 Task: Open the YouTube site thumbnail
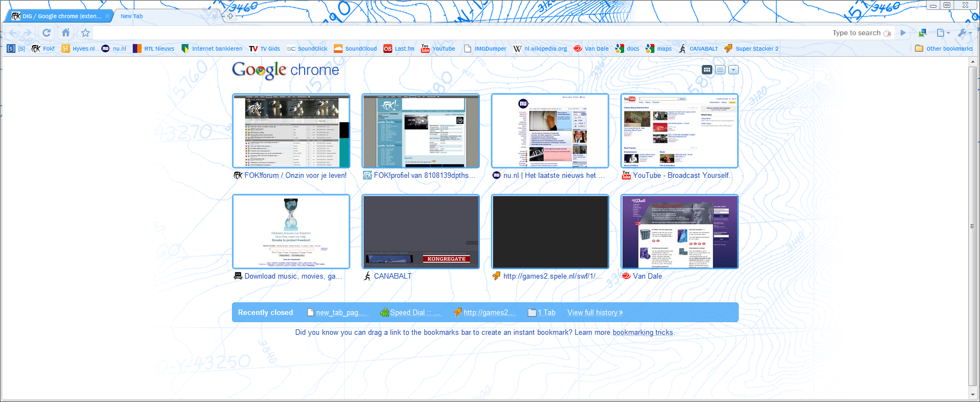[x=680, y=131]
